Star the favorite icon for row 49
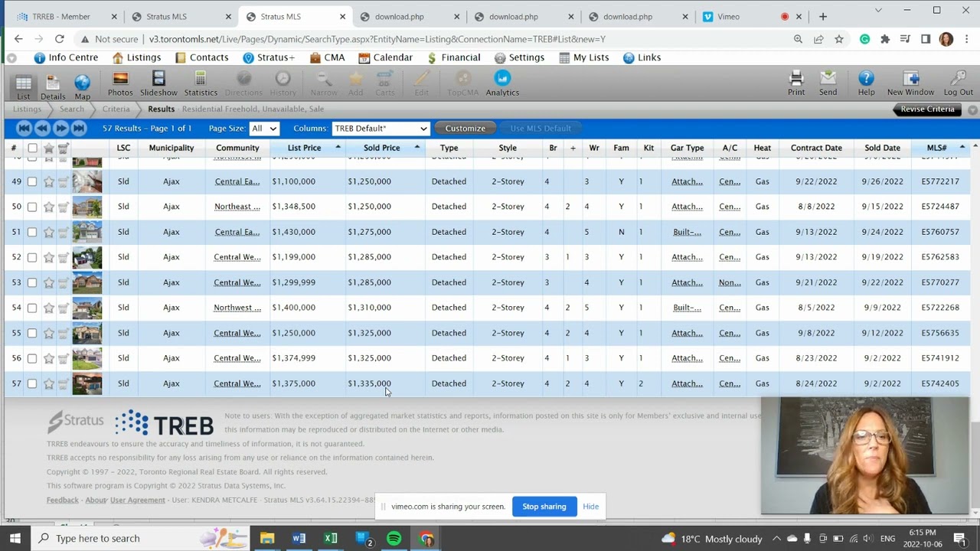The image size is (980, 551). [x=48, y=181]
